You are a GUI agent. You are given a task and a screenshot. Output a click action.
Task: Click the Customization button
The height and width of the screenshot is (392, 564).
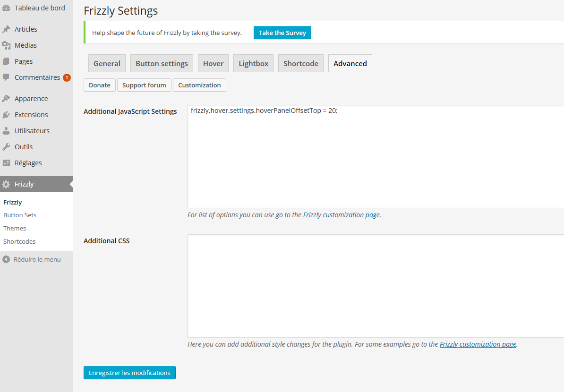(200, 85)
